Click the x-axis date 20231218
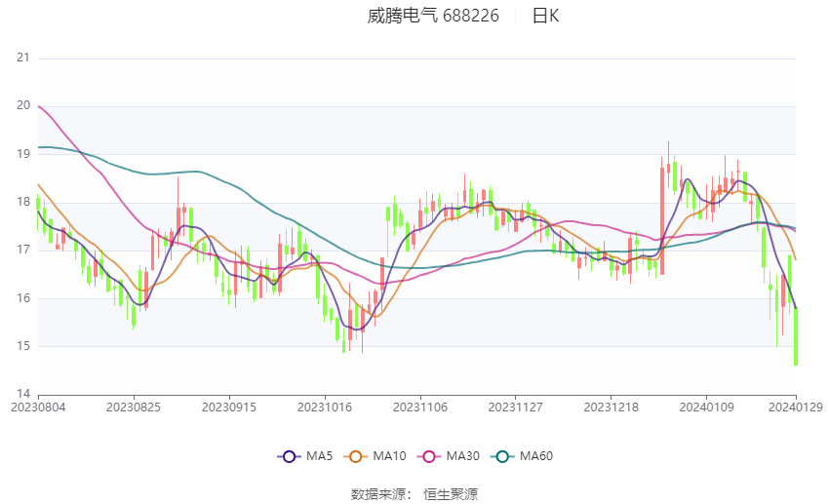The height and width of the screenshot is (504, 829). coord(612,407)
